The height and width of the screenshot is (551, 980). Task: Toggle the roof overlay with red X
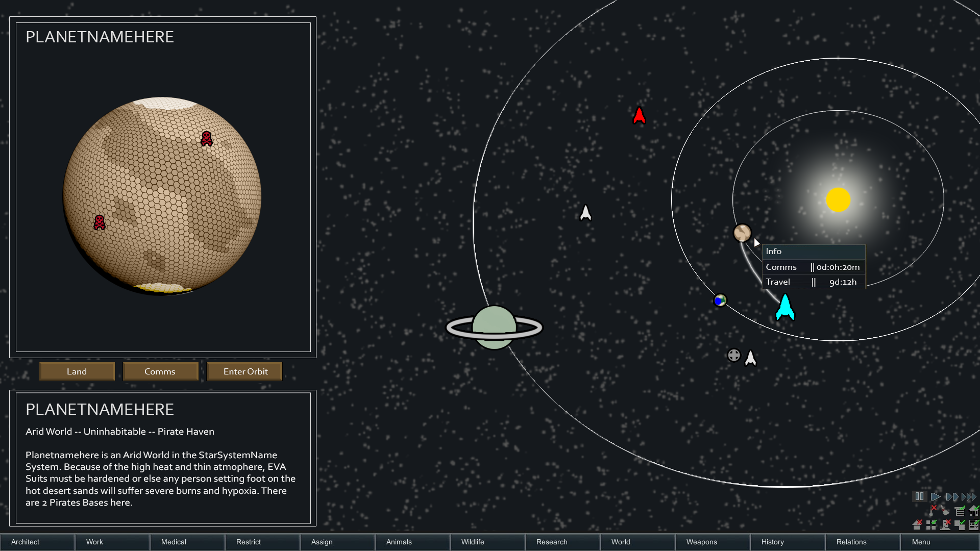pyautogui.click(x=917, y=524)
